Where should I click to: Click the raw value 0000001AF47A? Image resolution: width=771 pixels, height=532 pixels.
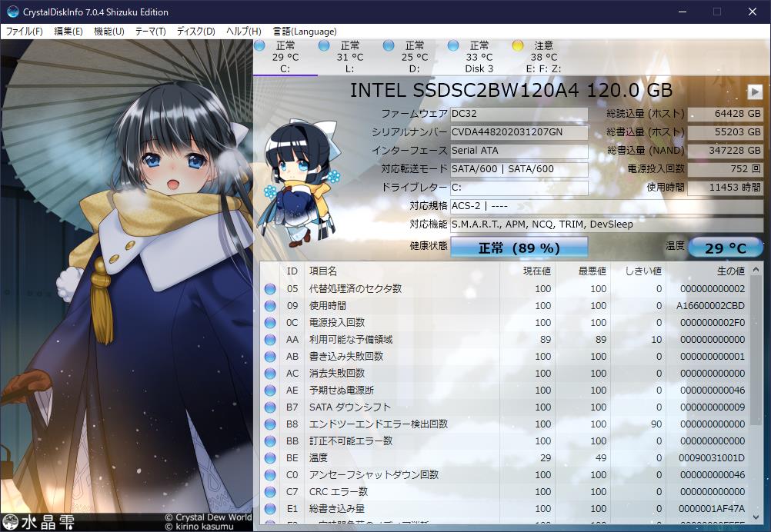[x=712, y=510]
